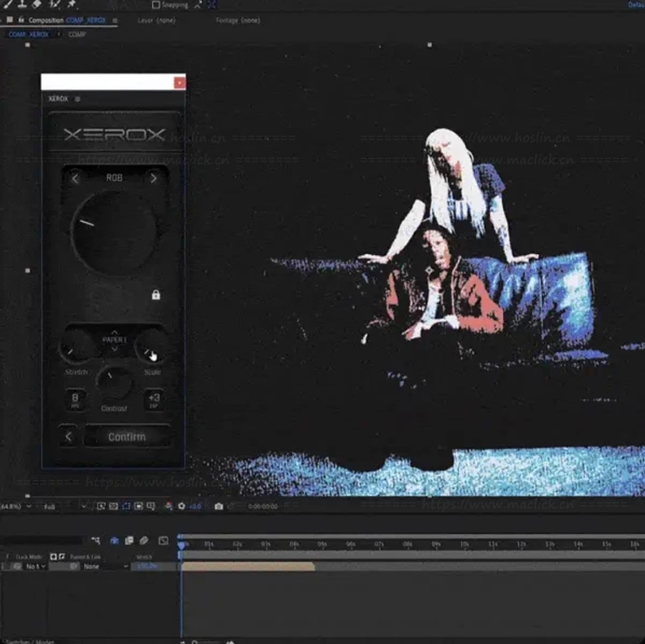Click the Stretch knob
This screenshot has width=645, height=644.
click(76, 348)
